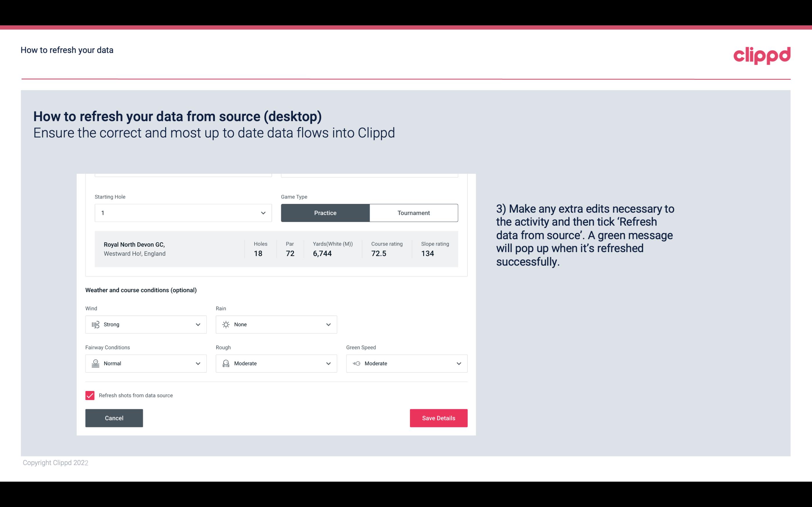Viewport: 812px width, 507px height.
Task: Click the Clippd logo icon
Action: 762,54
